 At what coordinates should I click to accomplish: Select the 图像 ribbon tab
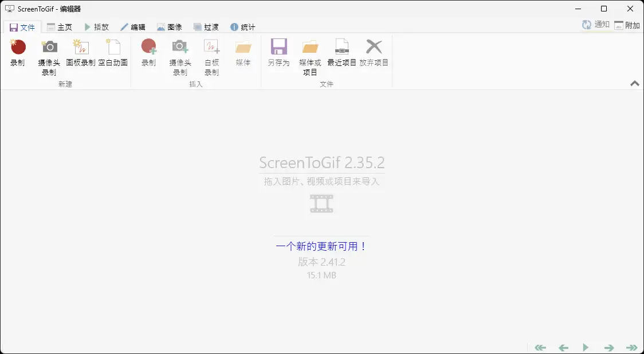tap(169, 27)
